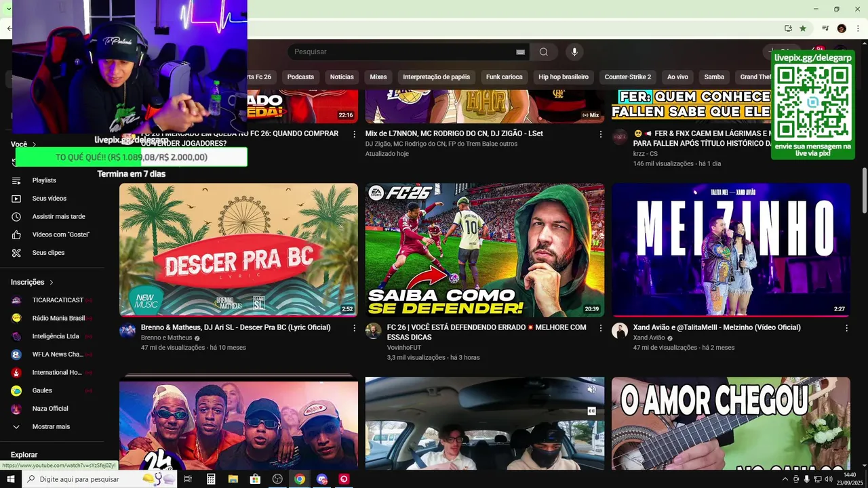Select the Ao vivo chip
The image size is (868, 488).
tap(677, 77)
